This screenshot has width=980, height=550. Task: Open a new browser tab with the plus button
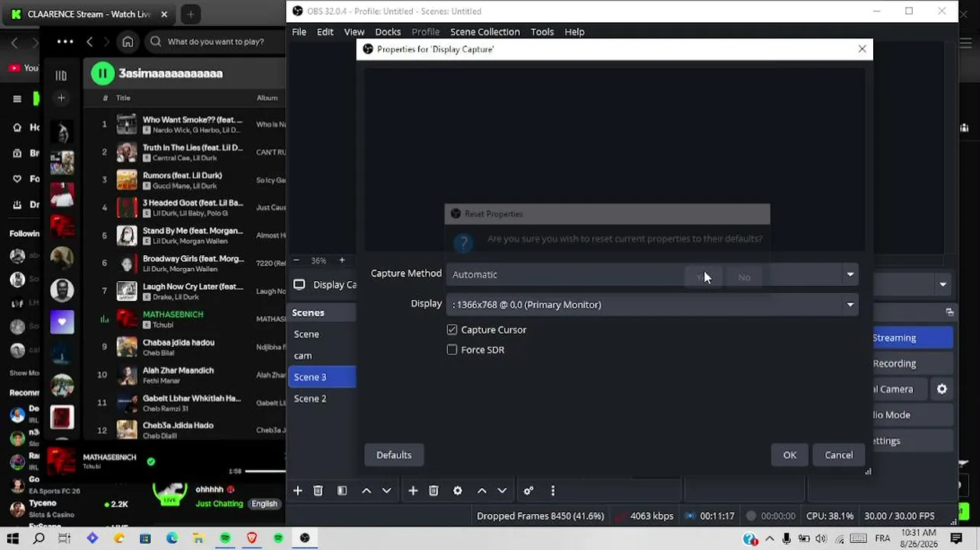pos(190,14)
